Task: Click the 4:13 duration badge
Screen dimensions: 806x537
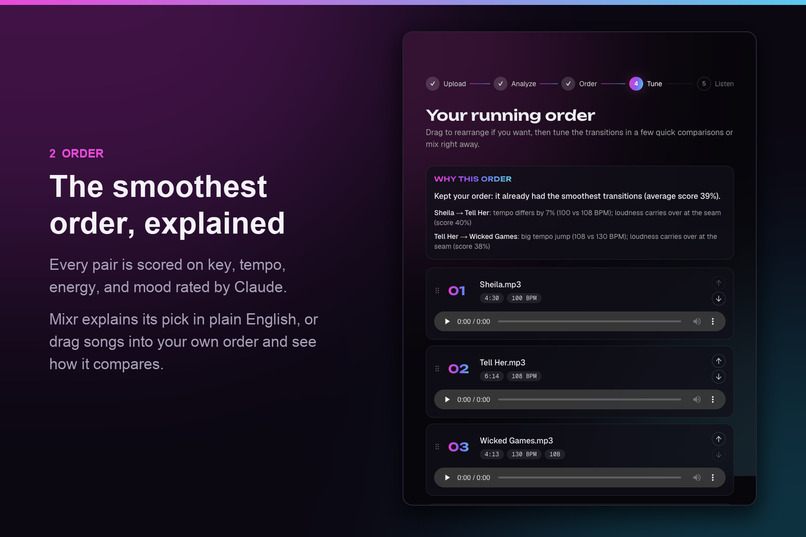Action: [491, 454]
